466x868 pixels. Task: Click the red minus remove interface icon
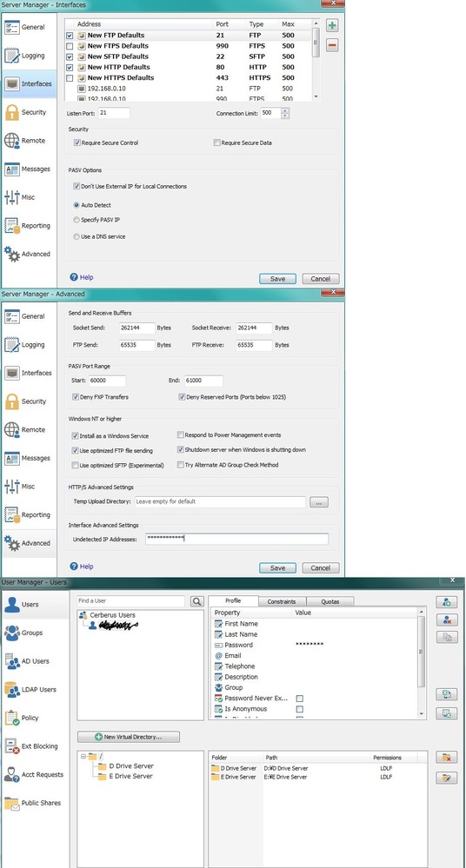coord(332,45)
